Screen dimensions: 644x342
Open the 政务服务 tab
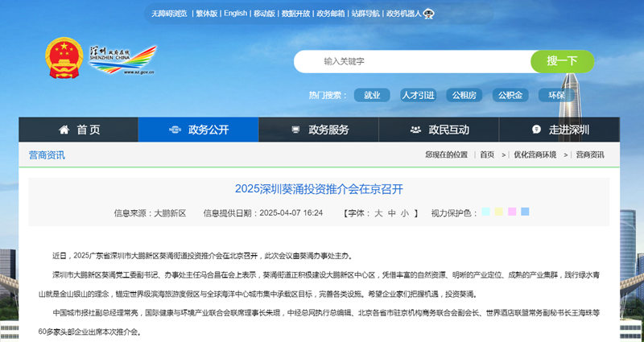click(x=319, y=130)
